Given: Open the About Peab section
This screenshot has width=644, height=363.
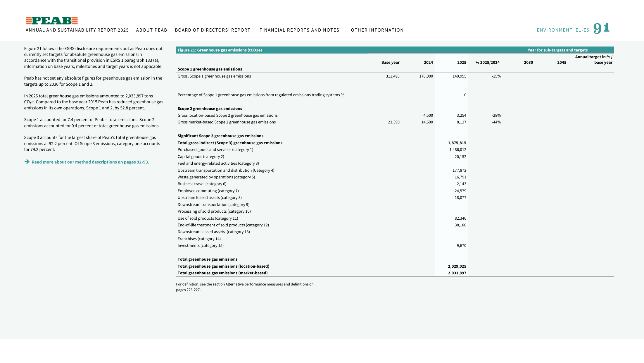Looking at the screenshot, I should [x=151, y=30].
